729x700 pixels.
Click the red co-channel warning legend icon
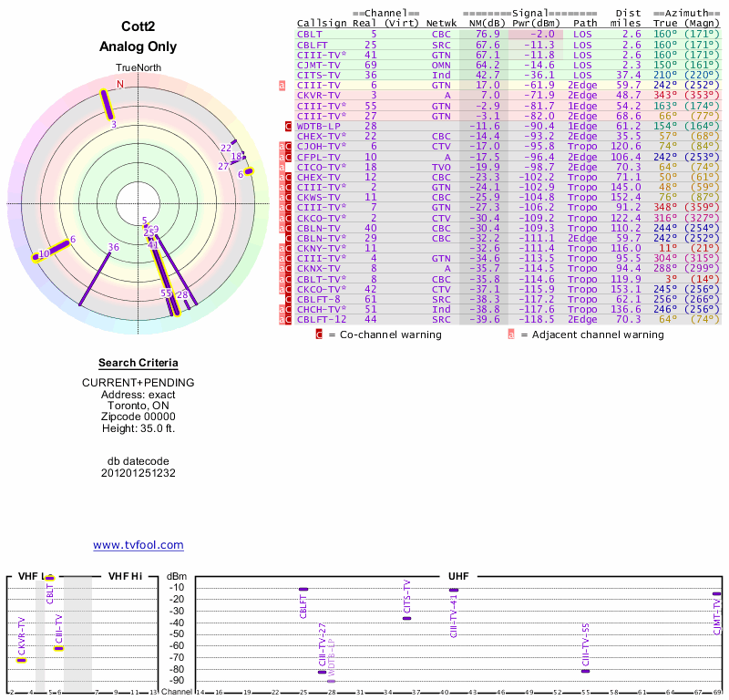coord(318,335)
